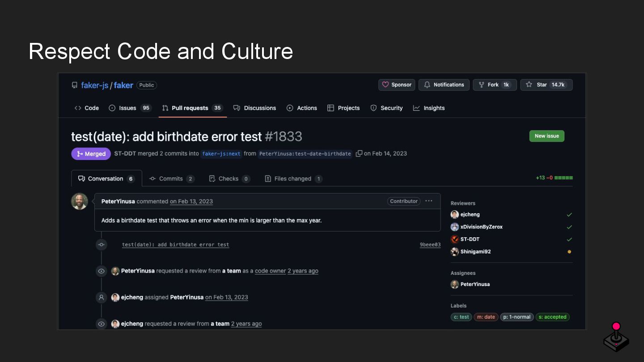Star the faker repository

tap(547, 84)
